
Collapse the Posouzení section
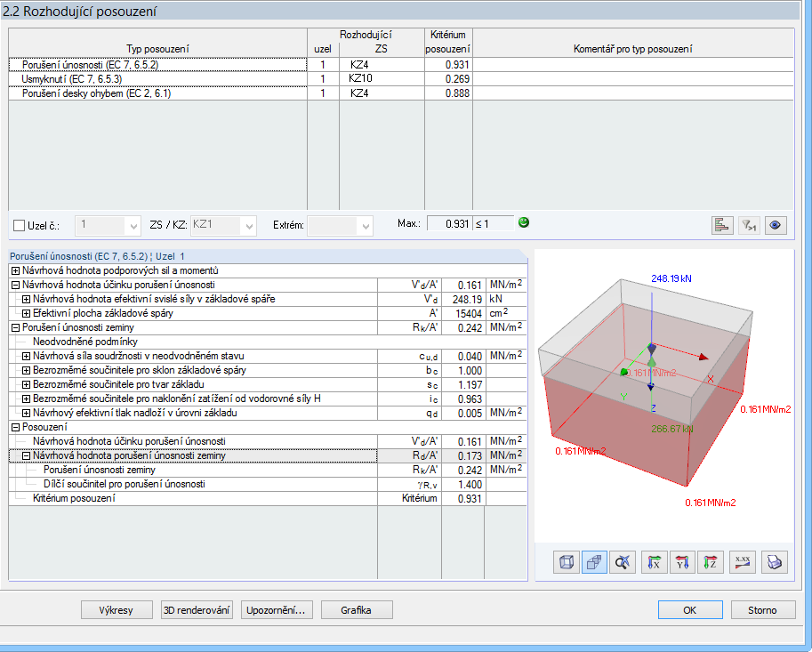(15, 427)
